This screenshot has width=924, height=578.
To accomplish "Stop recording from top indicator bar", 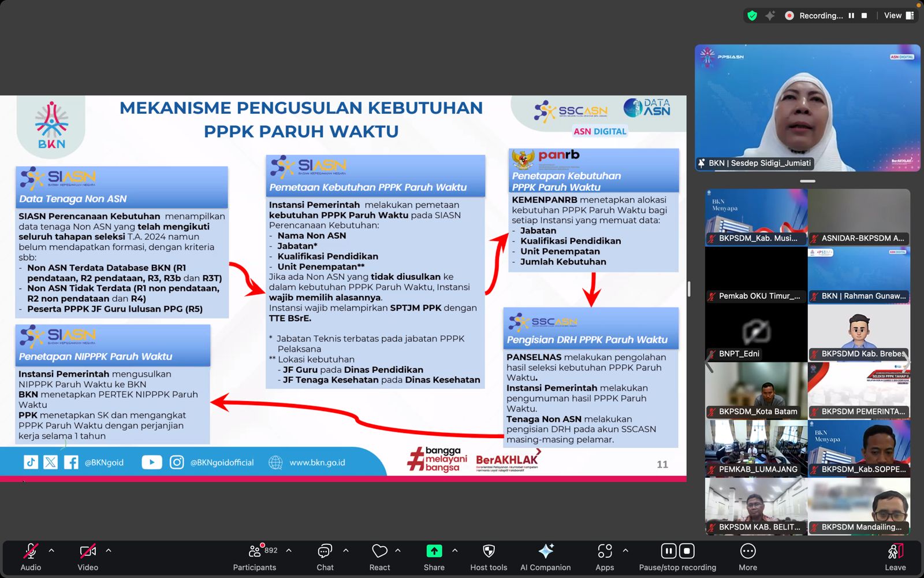I will point(864,16).
